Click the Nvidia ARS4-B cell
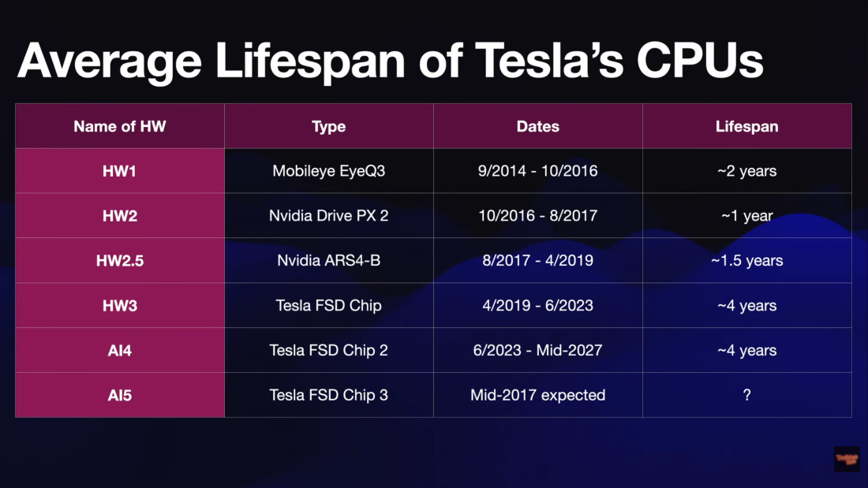868x488 pixels. (328, 260)
